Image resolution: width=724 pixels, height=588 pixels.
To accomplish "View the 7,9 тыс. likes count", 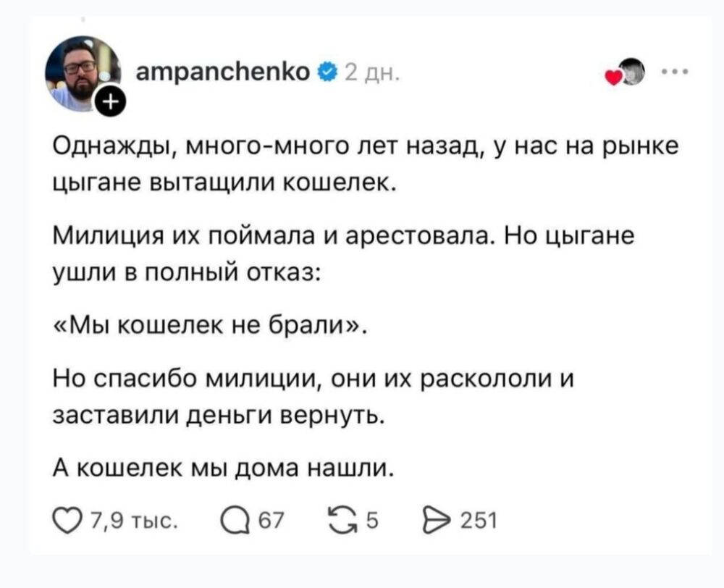I will pos(134,521).
